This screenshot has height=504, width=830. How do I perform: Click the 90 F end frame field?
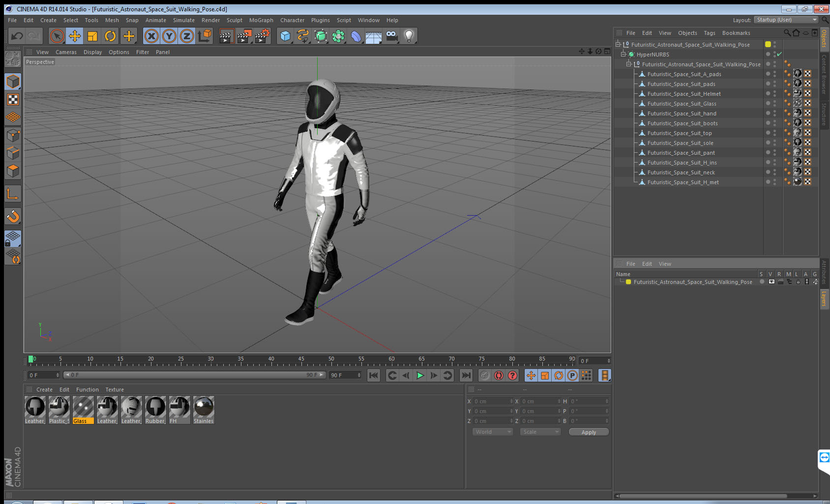click(346, 375)
